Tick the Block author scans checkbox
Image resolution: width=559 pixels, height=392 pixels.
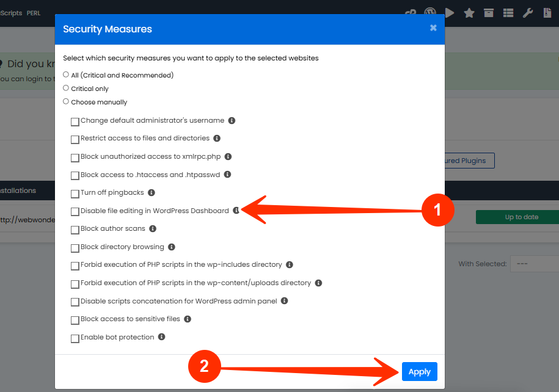click(75, 230)
